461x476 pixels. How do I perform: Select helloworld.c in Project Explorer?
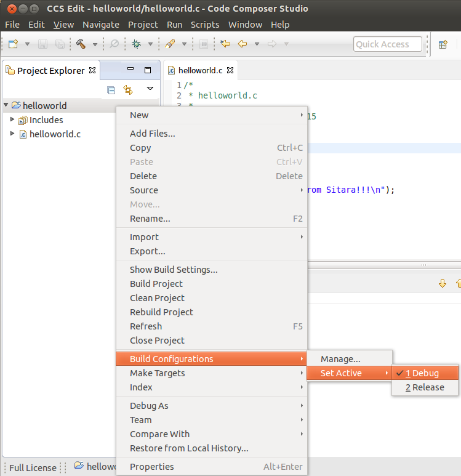55,134
